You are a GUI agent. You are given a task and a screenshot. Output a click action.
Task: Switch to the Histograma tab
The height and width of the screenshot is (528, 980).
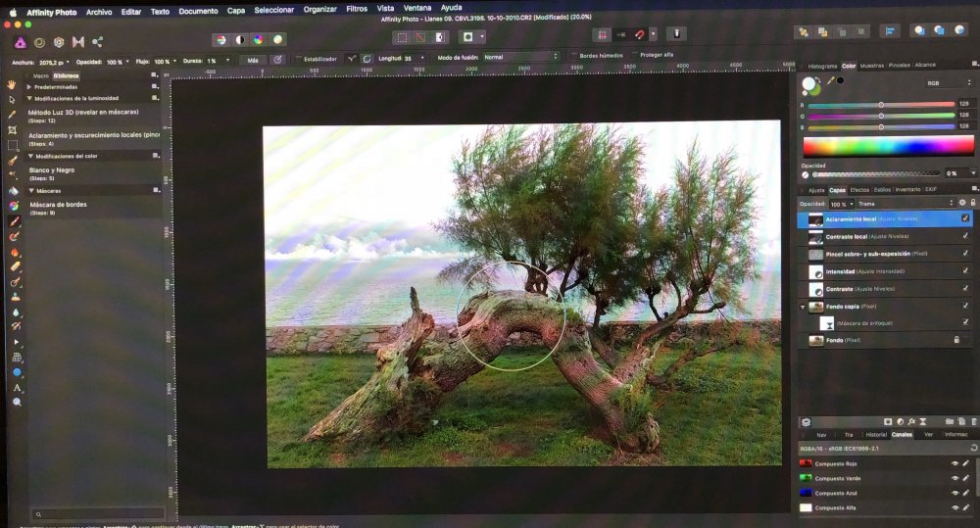point(820,65)
